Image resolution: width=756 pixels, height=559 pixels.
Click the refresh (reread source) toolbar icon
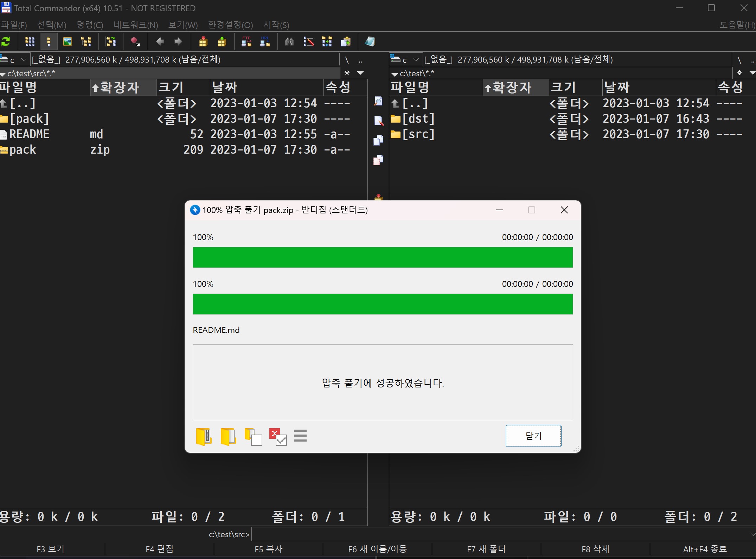pyautogui.click(x=6, y=42)
